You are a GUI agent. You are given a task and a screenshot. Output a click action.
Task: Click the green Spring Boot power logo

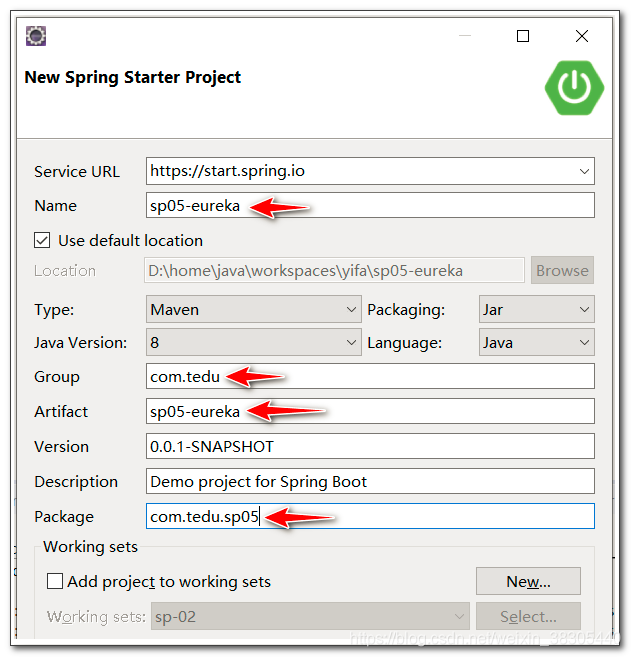tap(574, 88)
